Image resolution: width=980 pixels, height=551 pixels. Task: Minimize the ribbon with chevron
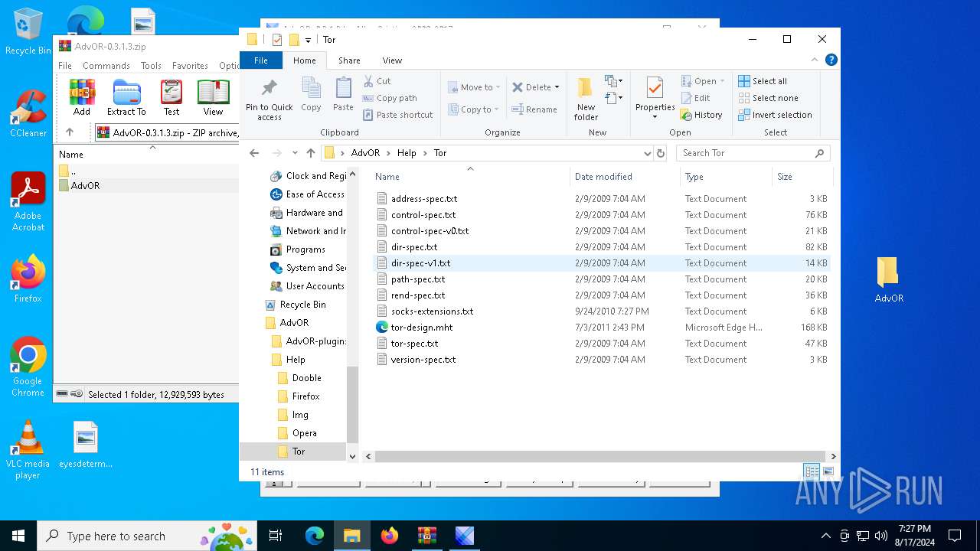(x=816, y=60)
